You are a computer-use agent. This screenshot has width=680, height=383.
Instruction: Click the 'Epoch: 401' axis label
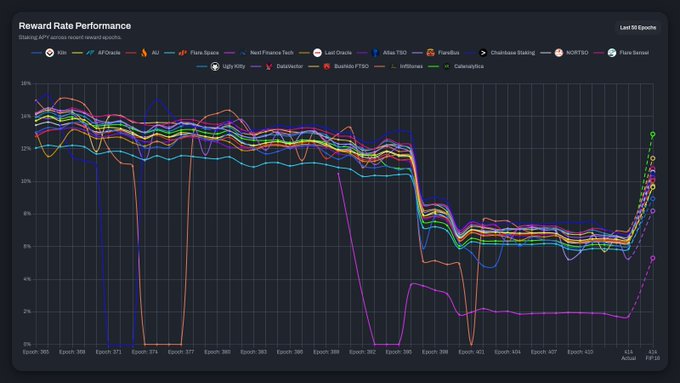(x=471, y=352)
